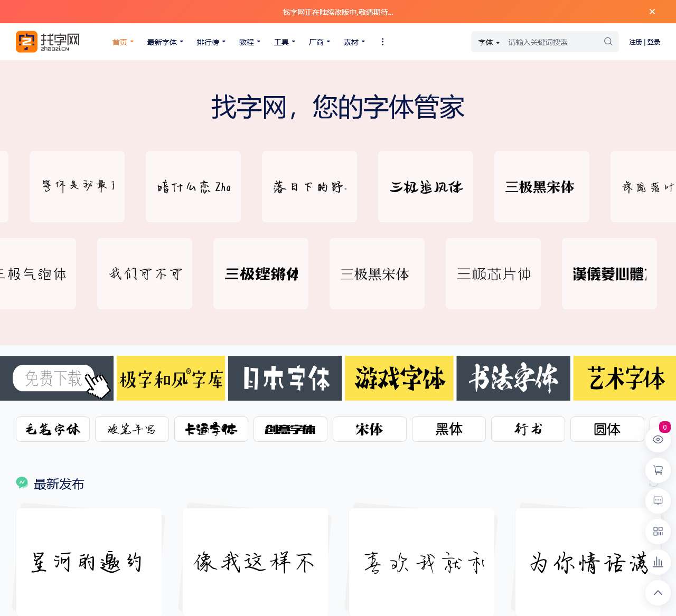676x616 pixels.
Task: Select the 三极追风体 font card
Action: coord(426,187)
